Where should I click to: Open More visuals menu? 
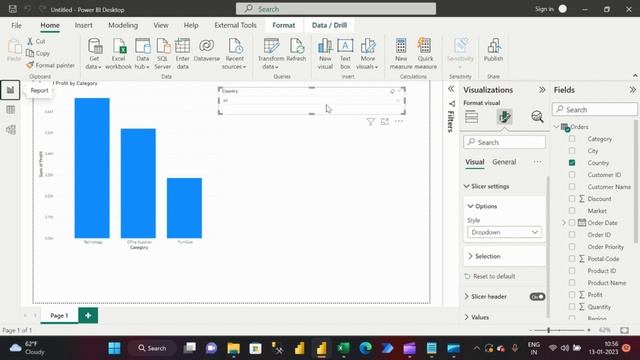(x=367, y=53)
